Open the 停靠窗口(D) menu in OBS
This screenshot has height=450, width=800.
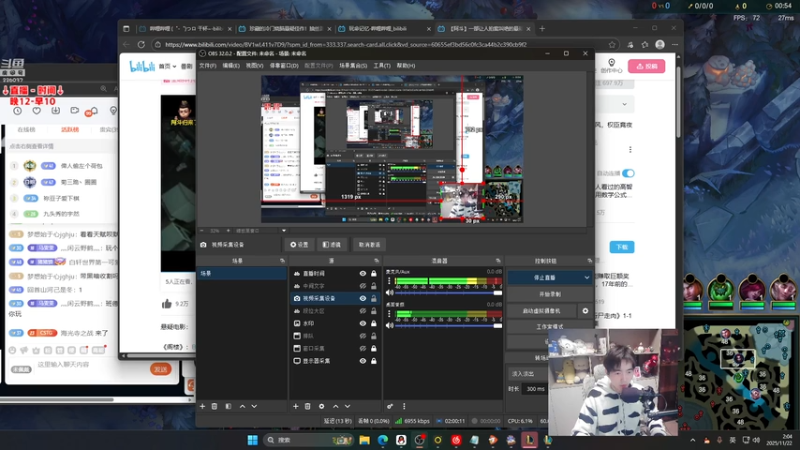(x=284, y=66)
